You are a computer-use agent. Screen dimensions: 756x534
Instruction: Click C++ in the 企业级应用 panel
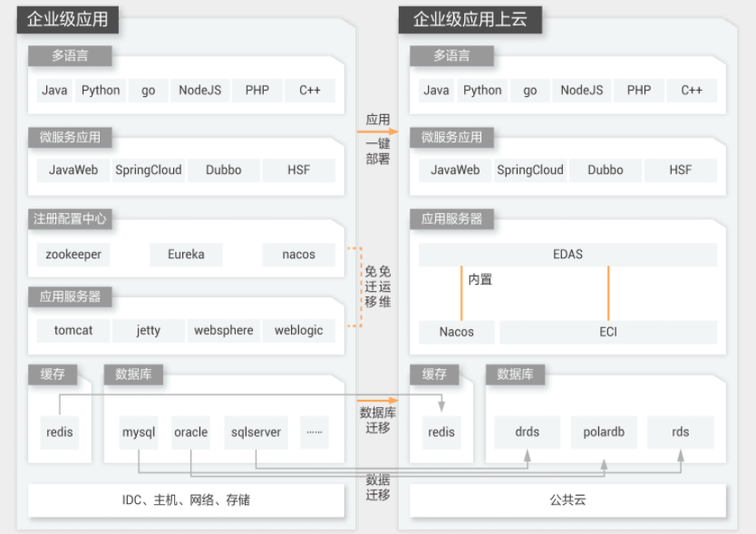coord(309,90)
